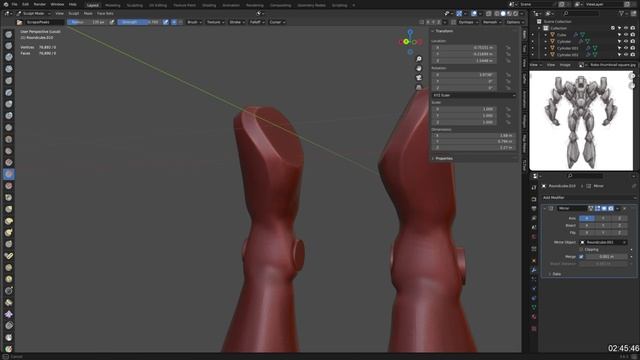Open the Output properties tab icon
The image size is (640, 360).
pos(533,209)
